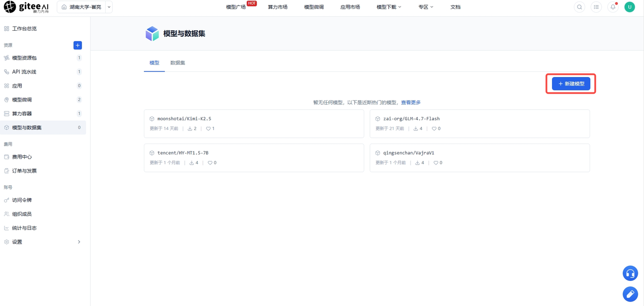
Task: Click the 工作台总览 dashboard icon
Action: click(x=7, y=29)
